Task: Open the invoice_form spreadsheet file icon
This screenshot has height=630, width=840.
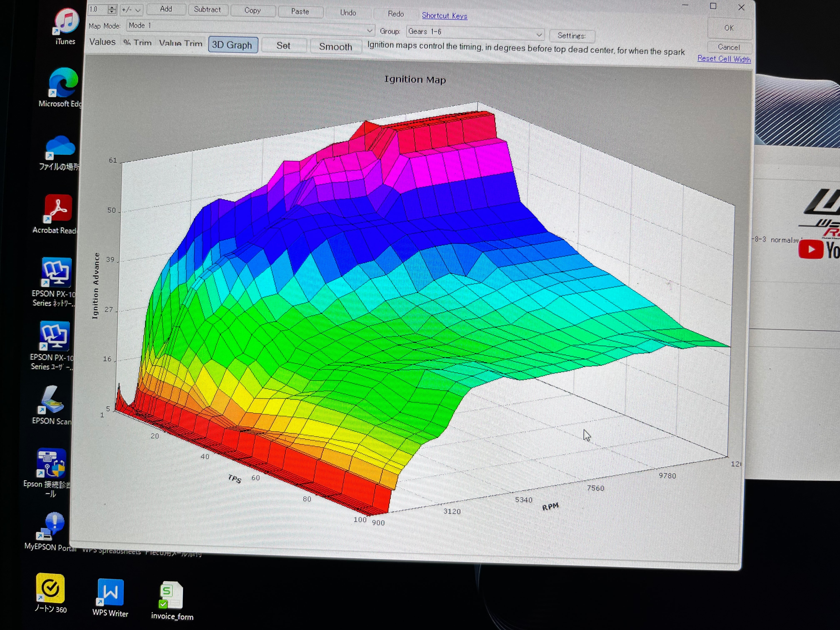Action: (172, 595)
